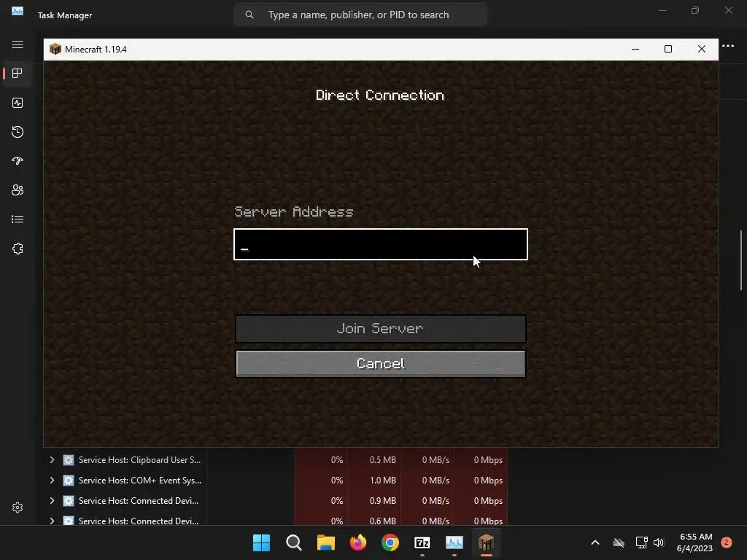Viewport: 747px width, 560px height.
Task: Open Startup apps in Task Manager sidebar
Action: tap(18, 161)
